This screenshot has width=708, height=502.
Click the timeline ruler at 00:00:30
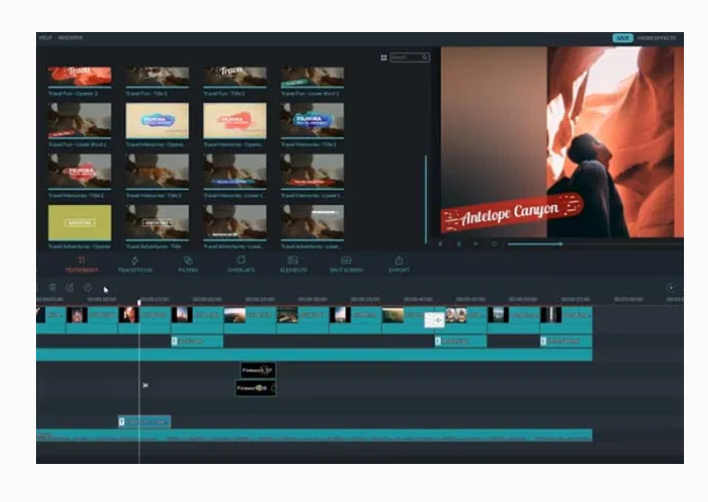click(x=312, y=299)
